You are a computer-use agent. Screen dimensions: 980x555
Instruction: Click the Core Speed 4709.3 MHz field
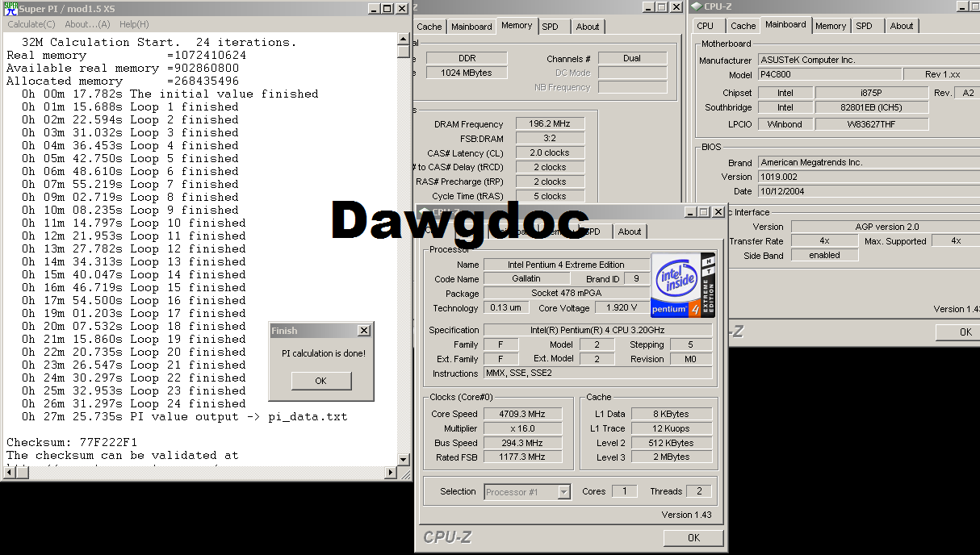(524, 414)
